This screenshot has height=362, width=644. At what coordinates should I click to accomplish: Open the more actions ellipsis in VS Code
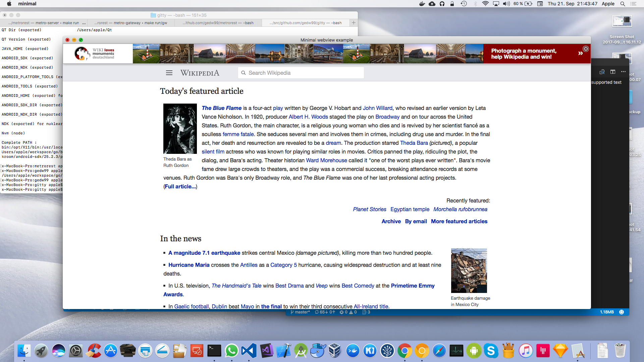623,72
